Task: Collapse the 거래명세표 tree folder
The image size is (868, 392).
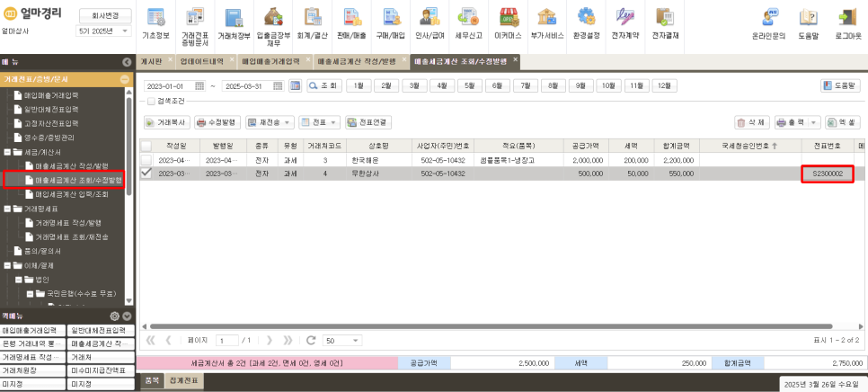Action: point(7,209)
